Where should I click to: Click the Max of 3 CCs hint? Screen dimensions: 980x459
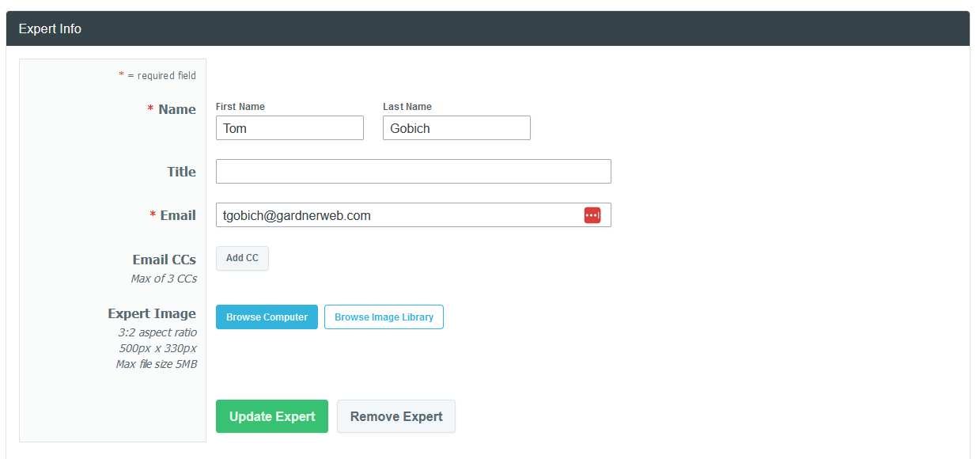pos(164,279)
